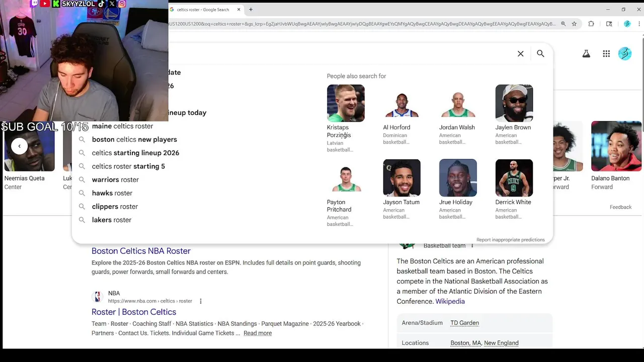Click the 'TD Garden' arena link
644x362 pixels.
[464, 323]
